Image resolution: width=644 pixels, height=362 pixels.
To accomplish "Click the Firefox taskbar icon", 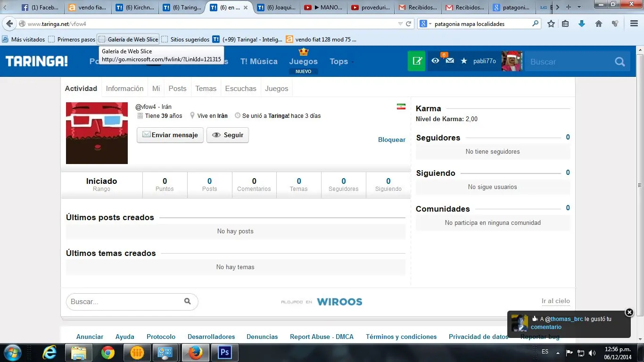I will [195, 353].
